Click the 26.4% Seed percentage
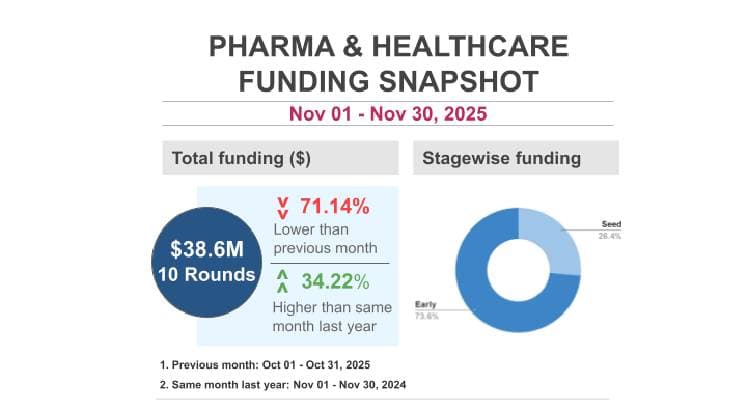 pyautogui.click(x=611, y=237)
